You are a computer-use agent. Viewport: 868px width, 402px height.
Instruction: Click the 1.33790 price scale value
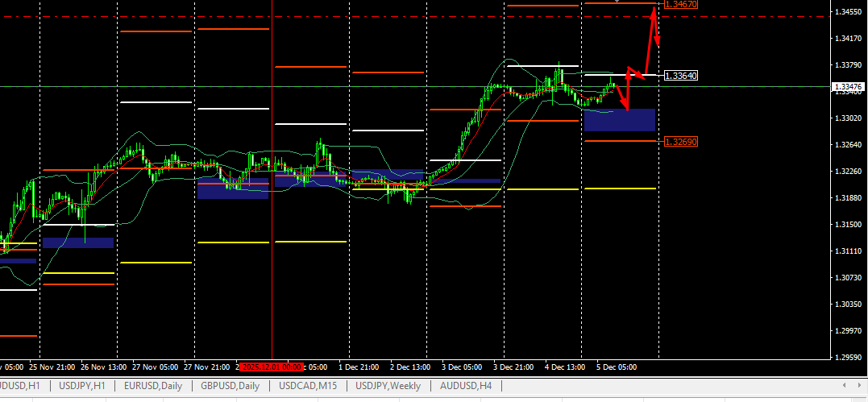(x=848, y=64)
